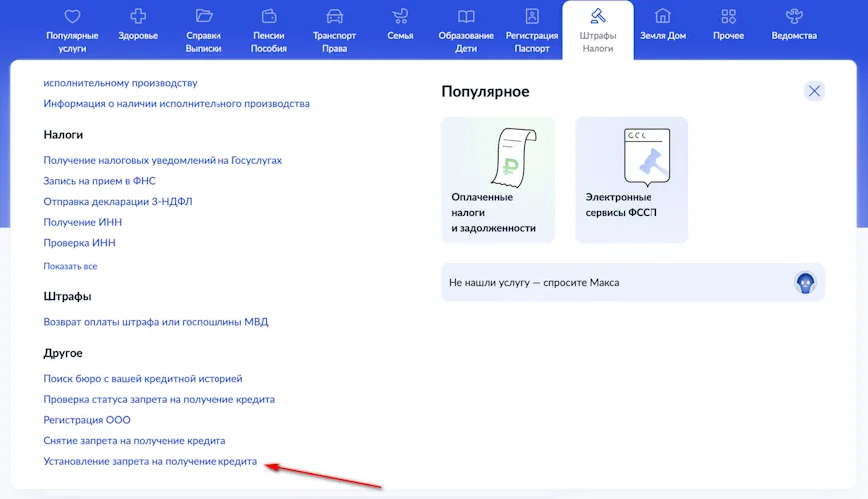Open Отправка декларации 3-НДФЛ link
The image size is (868, 499).
[118, 201]
